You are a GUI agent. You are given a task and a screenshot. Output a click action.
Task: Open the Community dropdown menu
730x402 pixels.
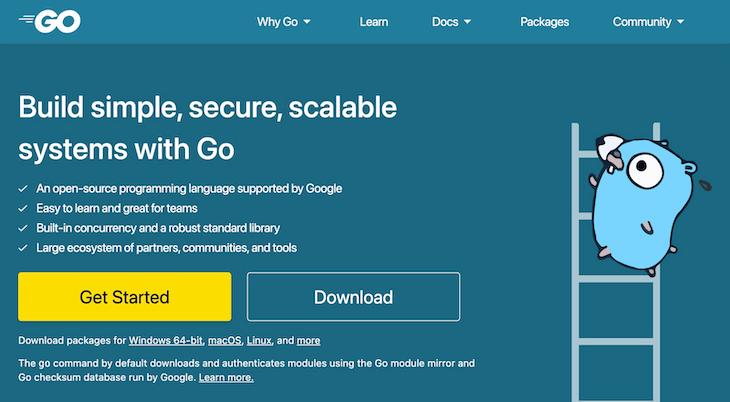648,21
